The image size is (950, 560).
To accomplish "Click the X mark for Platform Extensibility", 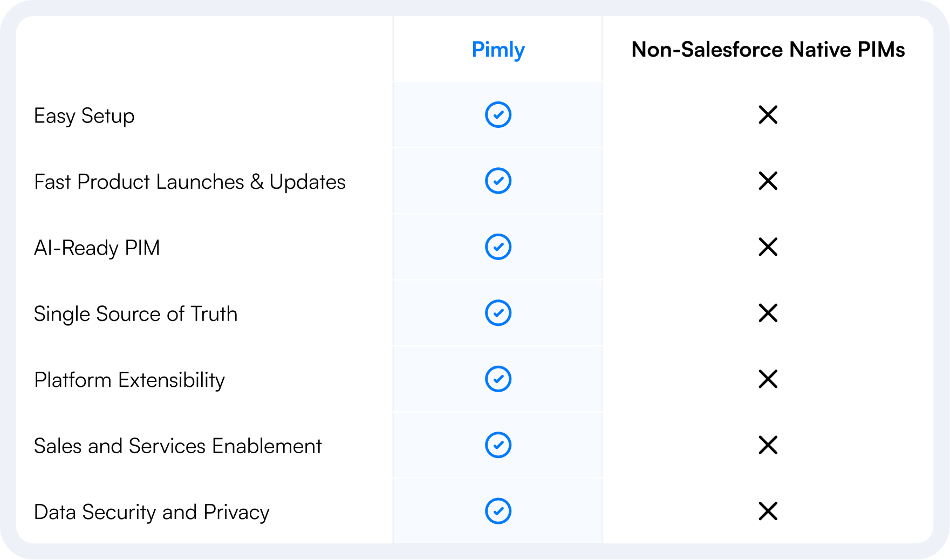I will (768, 379).
